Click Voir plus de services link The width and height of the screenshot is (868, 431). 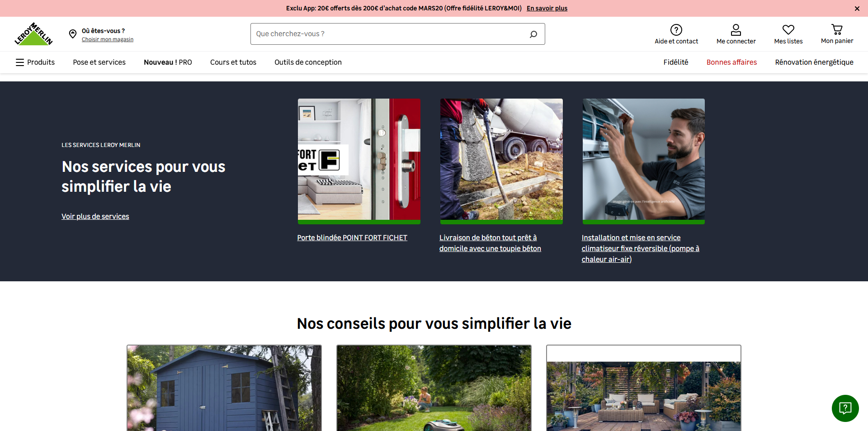(x=95, y=217)
